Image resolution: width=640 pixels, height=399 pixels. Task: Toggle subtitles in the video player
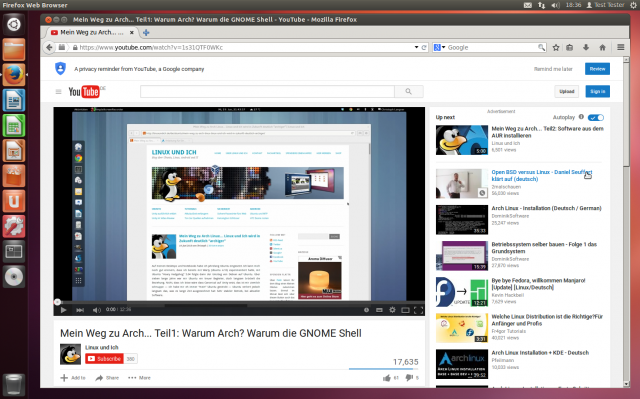coord(379,310)
